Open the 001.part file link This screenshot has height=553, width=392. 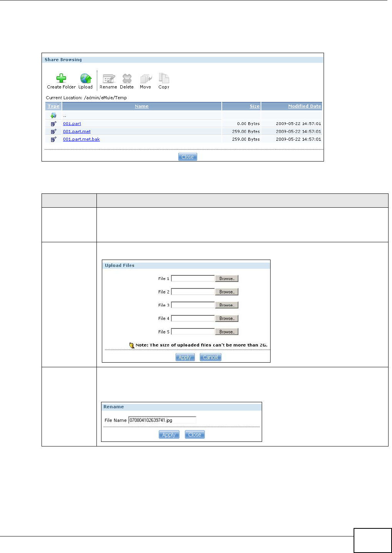[x=72, y=124]
